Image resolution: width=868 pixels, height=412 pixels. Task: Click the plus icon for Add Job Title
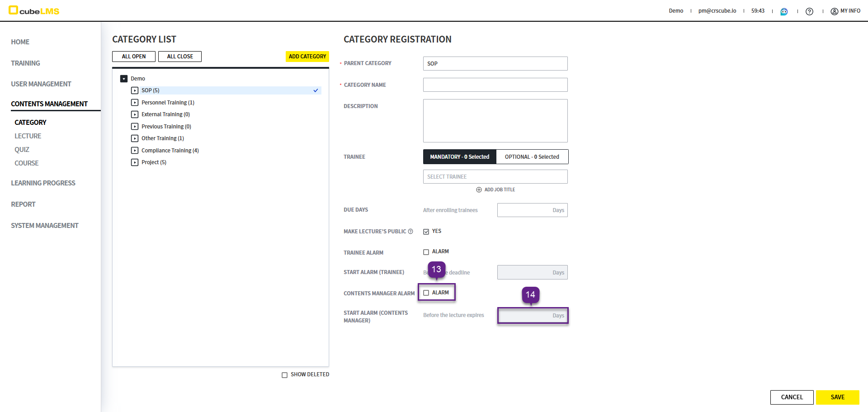click(479, 190)
